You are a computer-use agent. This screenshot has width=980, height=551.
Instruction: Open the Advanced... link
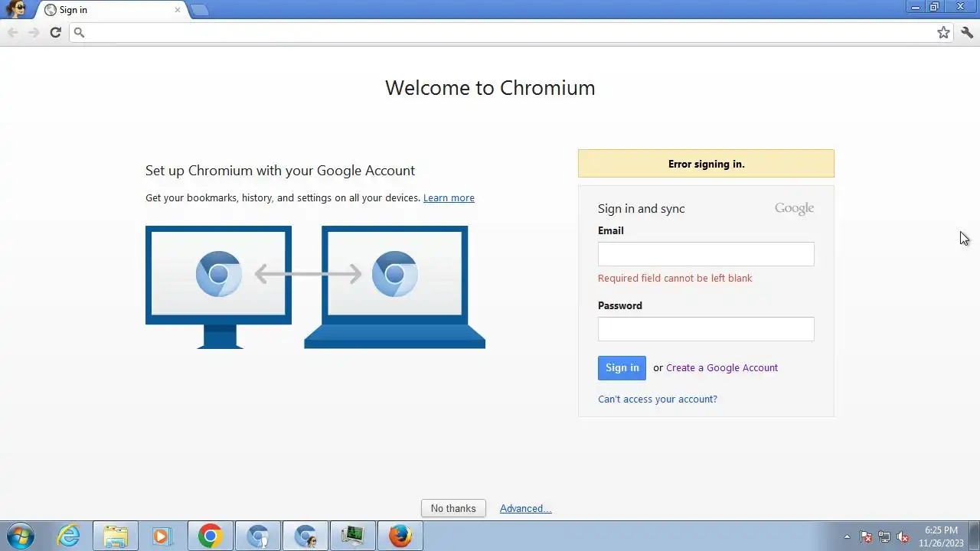point(525,509)
